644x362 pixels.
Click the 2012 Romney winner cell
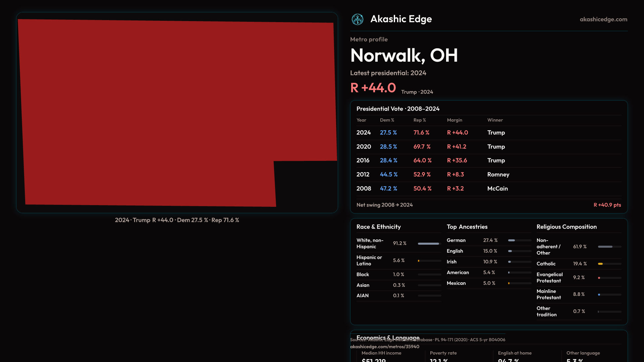coord(498,175)
